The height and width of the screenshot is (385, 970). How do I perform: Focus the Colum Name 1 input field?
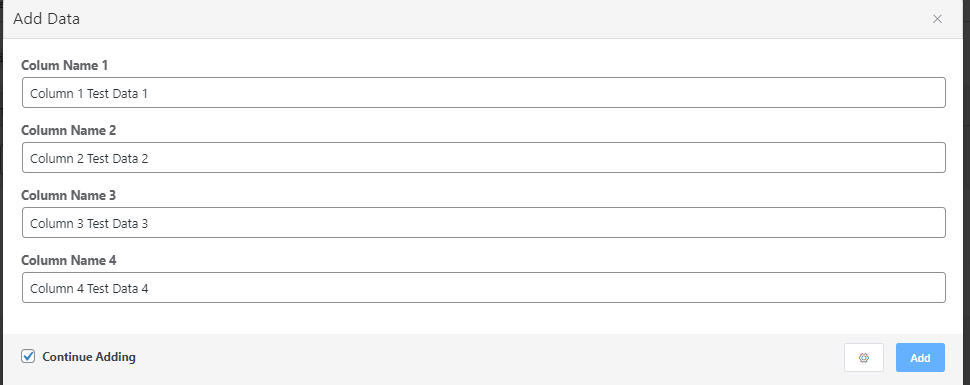click(484, 92)
